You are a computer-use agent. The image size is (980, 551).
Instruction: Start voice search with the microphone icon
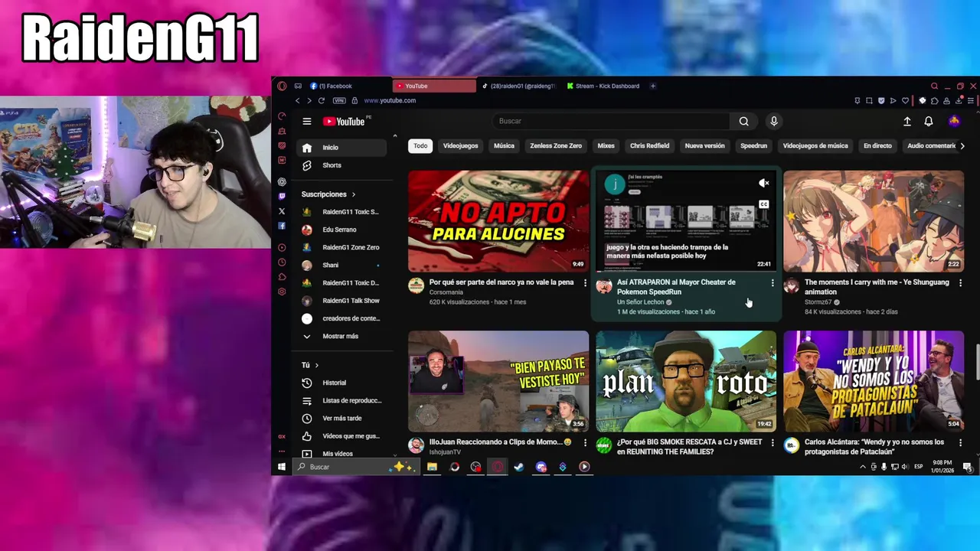click(x=774, y=121)
